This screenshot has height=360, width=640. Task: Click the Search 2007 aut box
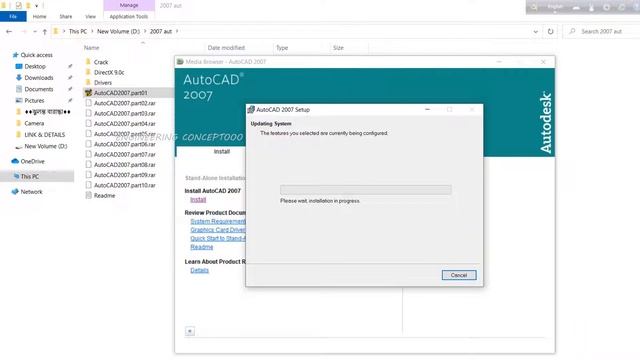602,31
